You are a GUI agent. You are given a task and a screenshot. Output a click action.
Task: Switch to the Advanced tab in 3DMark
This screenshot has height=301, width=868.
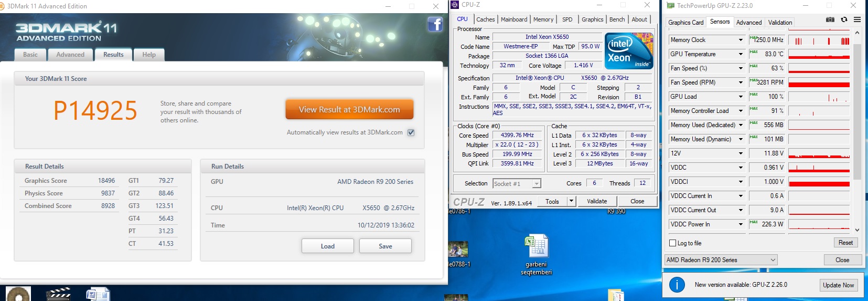(x=70, y=55)
